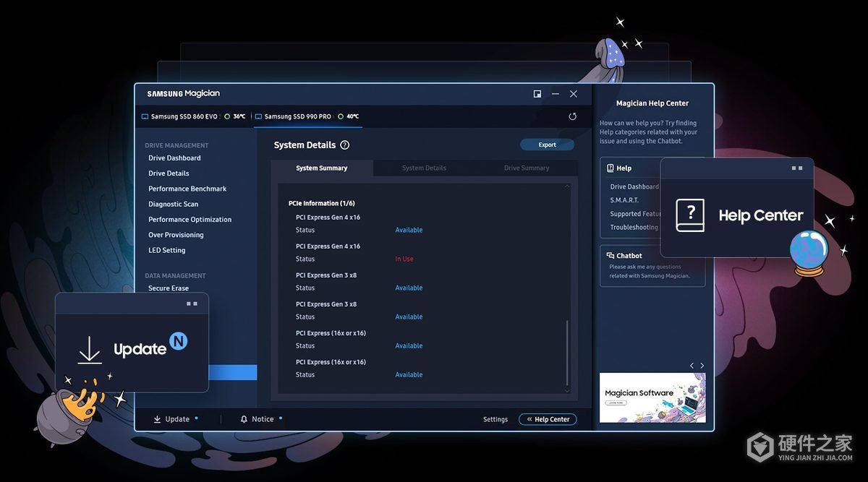Click the scroll-up arrow of the details list
Image resolution: width=868 pixels, height=482 pixels.
coord(567,187)
